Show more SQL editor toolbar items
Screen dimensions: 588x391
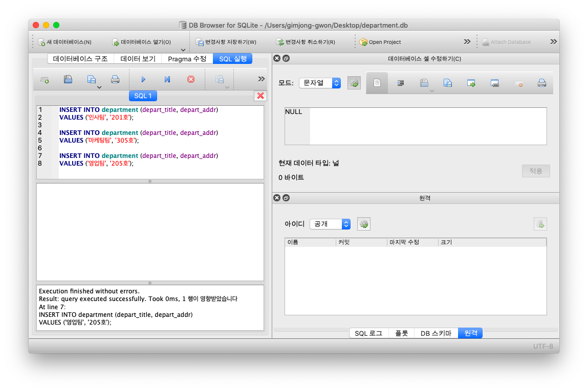[x=262, y=79]
